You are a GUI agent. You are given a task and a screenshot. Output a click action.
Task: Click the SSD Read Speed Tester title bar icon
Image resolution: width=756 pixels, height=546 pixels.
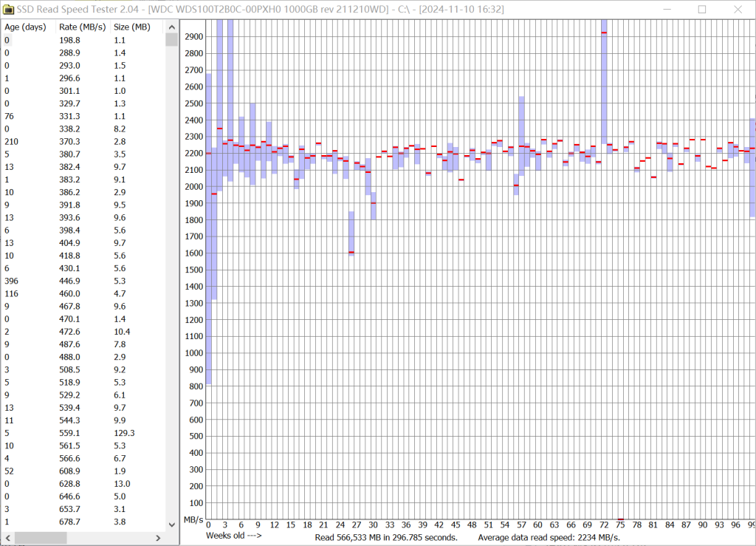point(8,9)
